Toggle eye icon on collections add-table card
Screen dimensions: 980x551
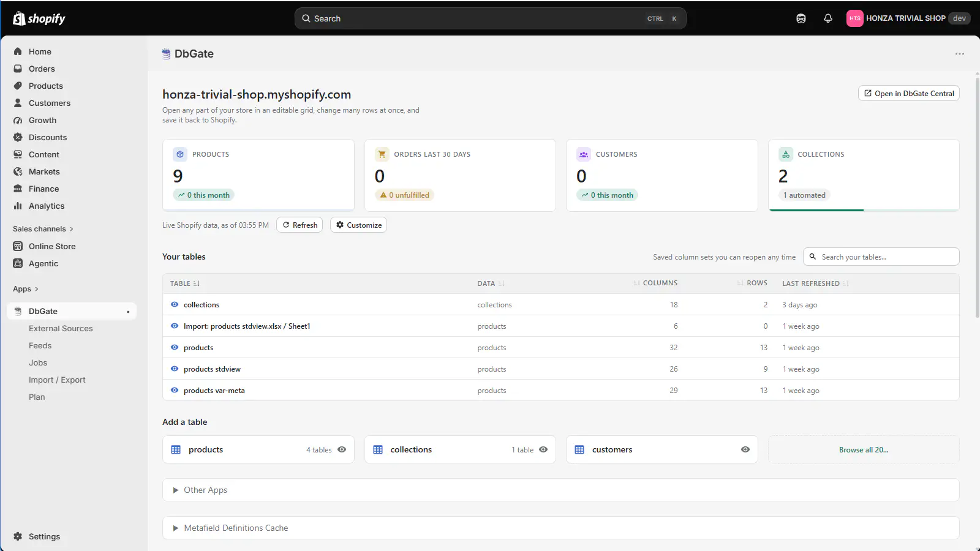(x=543, y=449)
